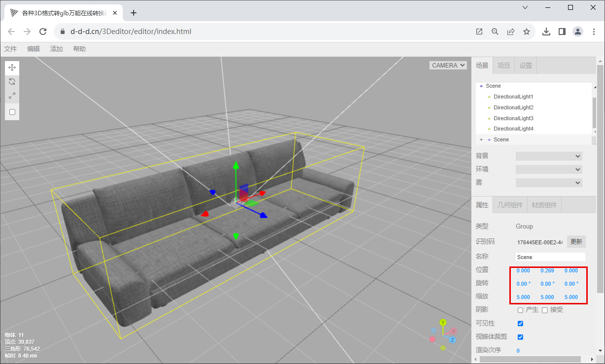The height and width of the screenshot is (364, 605).
Task: Enable the 产生 shadow checkbox
Action: (x=520, y=310)
